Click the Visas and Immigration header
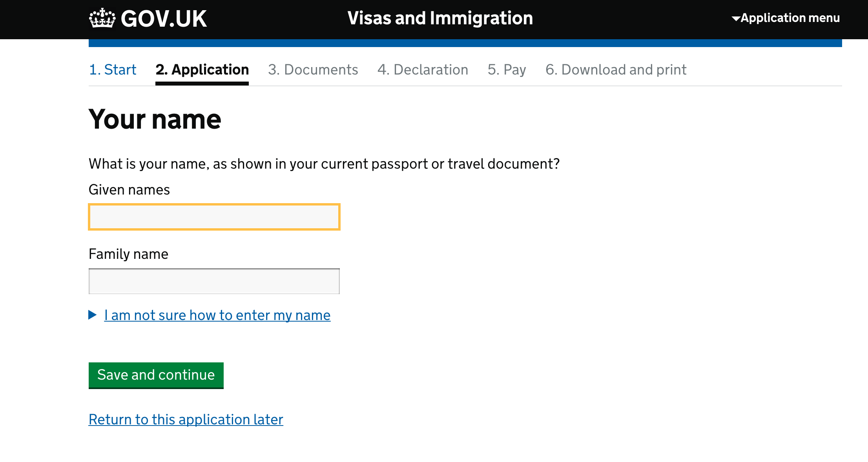868x462 pixels. [x=440, y=18]
